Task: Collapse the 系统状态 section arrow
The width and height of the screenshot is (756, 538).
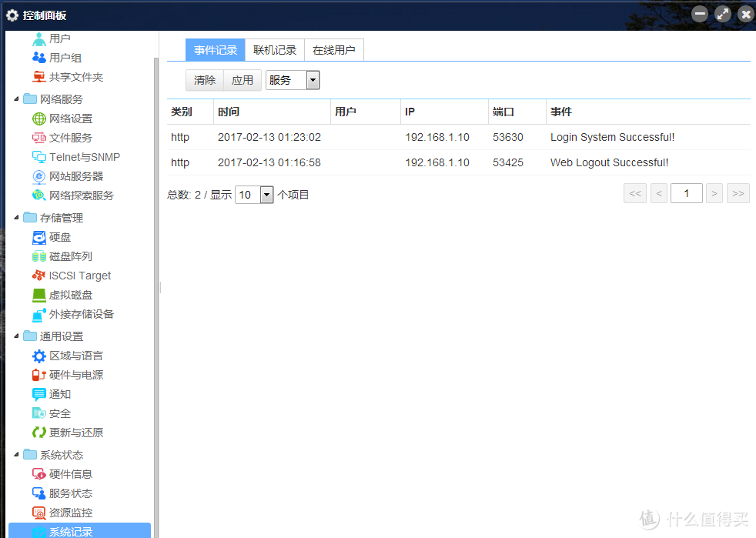Action: (x=17, y=455)
